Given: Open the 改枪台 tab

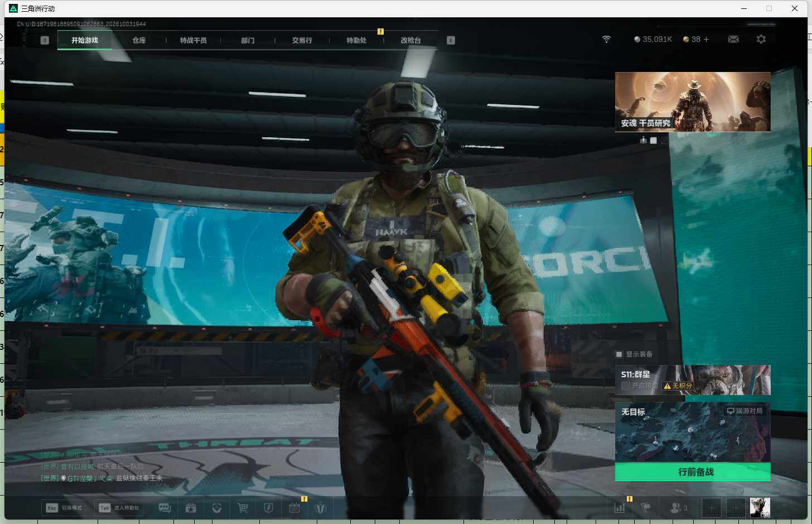Looking at the screenshot, I should click(410, 40).
